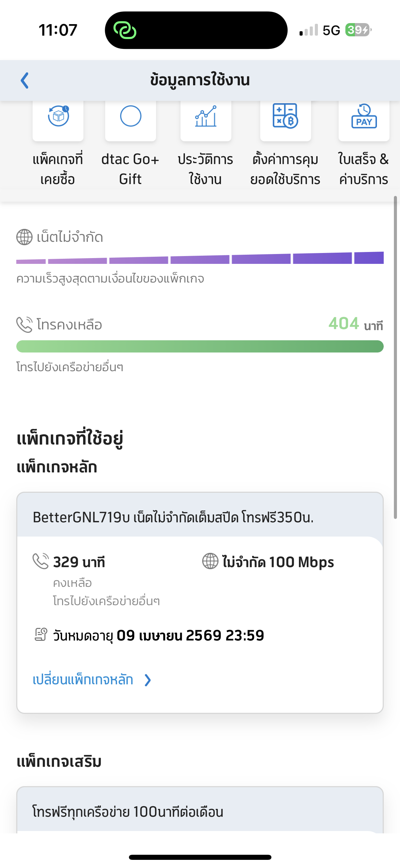Tap the phone icon beside โทรคงเหลือ
This screenshot has height=868, width=400.
click(24, 325)
